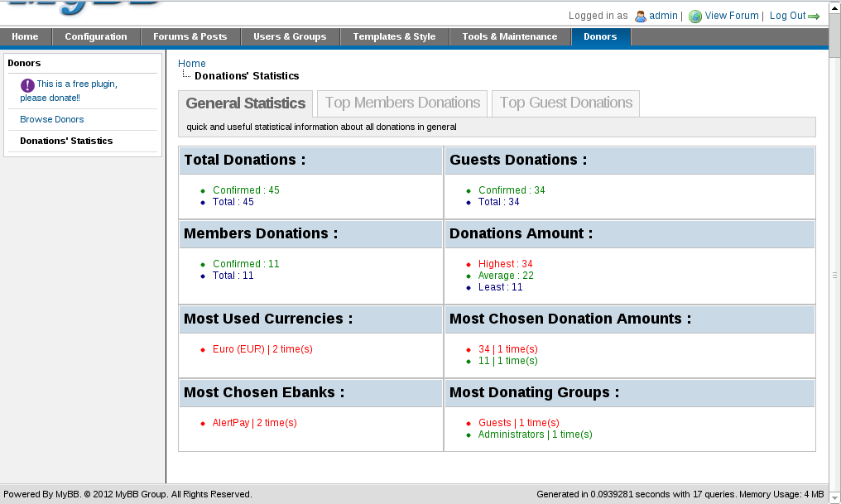Click the Home breadcrumb link
The image size is (841, 504).
pyautogui.click(x=191, y=63)
